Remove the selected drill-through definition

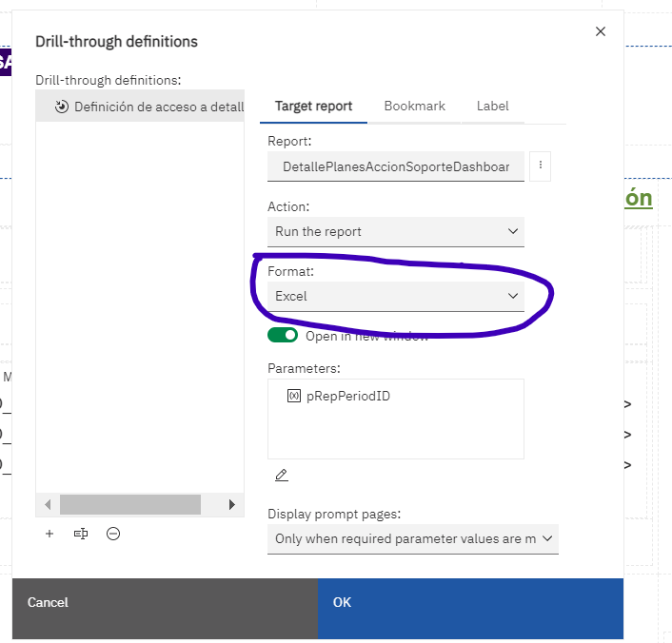click(x=113, y=534)
